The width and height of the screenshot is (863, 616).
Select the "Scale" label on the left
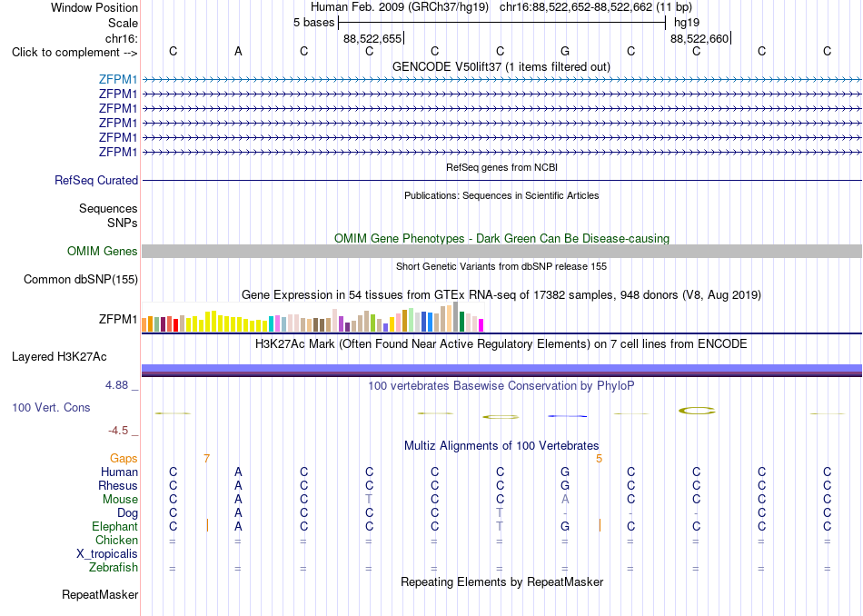pos(123,23)
